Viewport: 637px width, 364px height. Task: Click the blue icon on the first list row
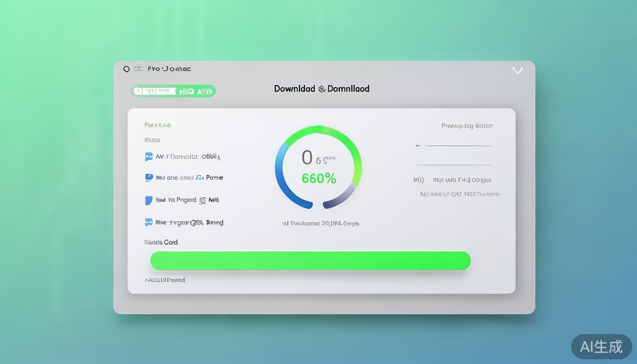point(149,156)
